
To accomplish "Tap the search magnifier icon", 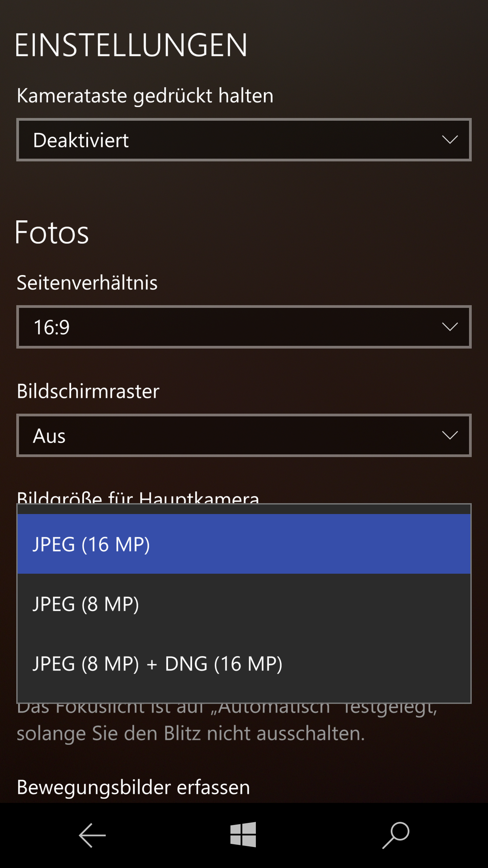I will click(x=396, y=835).
